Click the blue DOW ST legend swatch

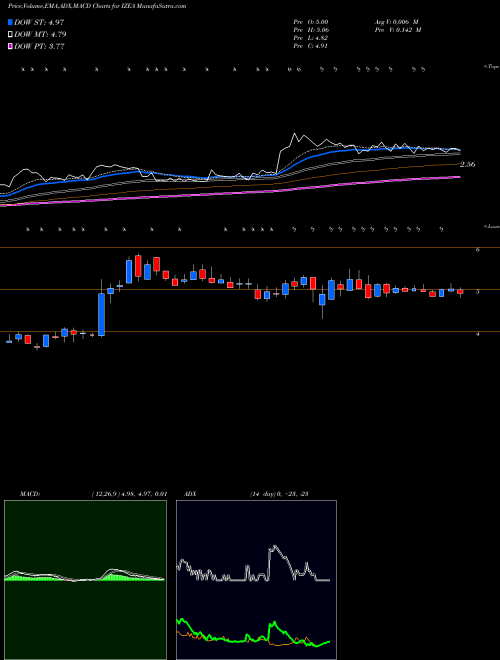click(x=11, y=22)
